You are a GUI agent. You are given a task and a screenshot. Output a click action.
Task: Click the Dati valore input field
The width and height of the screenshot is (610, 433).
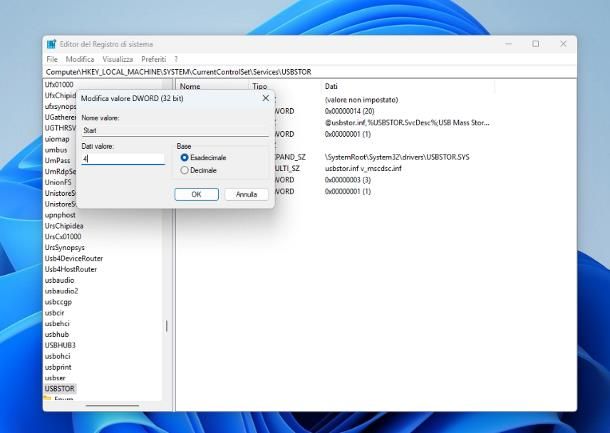tap(123, 159)
